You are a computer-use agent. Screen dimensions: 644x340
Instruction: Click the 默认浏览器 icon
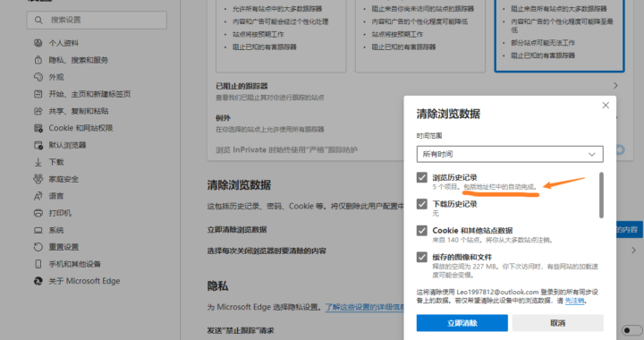38,145
